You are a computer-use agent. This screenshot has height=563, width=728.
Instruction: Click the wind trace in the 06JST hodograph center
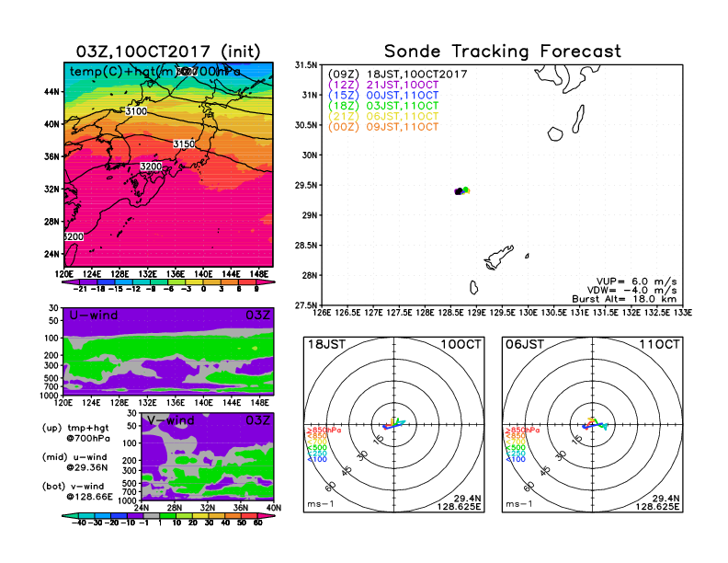[595, 424]
